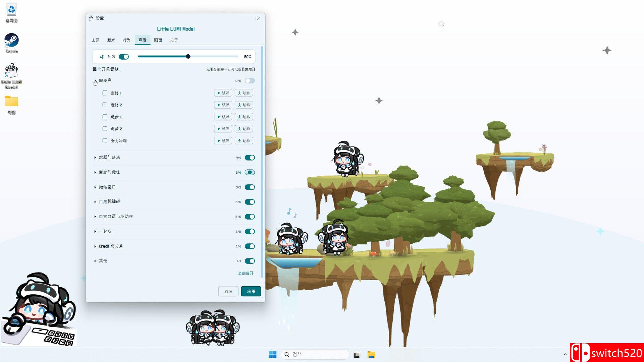Play preview sound for 走路 1

223,93
